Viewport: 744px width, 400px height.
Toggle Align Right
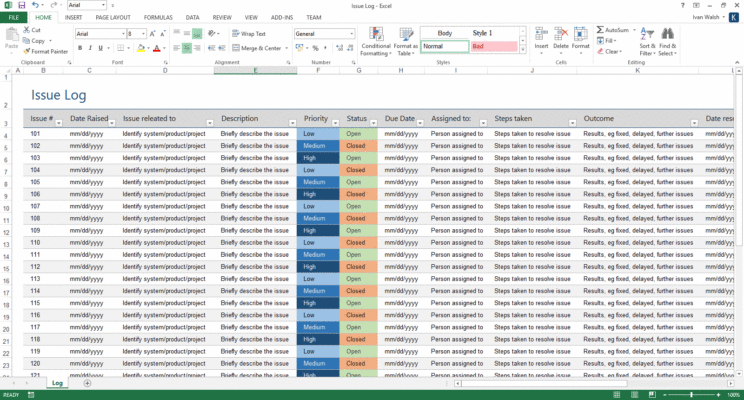197,48
